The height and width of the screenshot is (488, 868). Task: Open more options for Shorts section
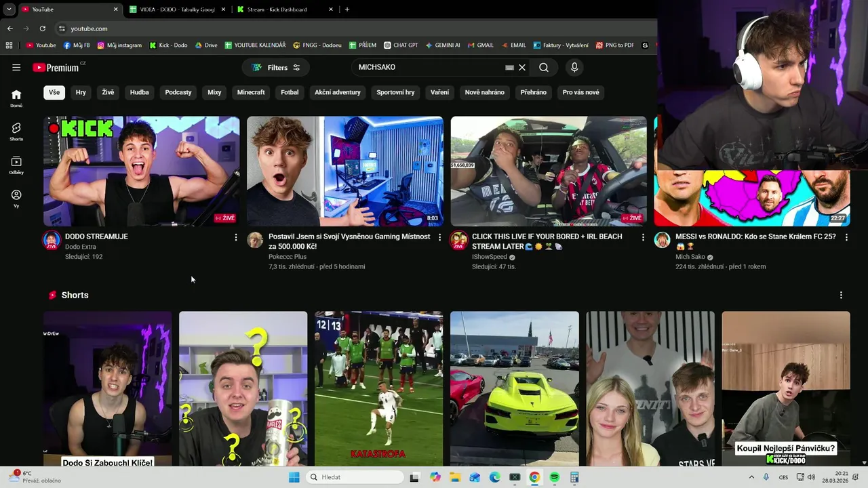click(841, 296)
